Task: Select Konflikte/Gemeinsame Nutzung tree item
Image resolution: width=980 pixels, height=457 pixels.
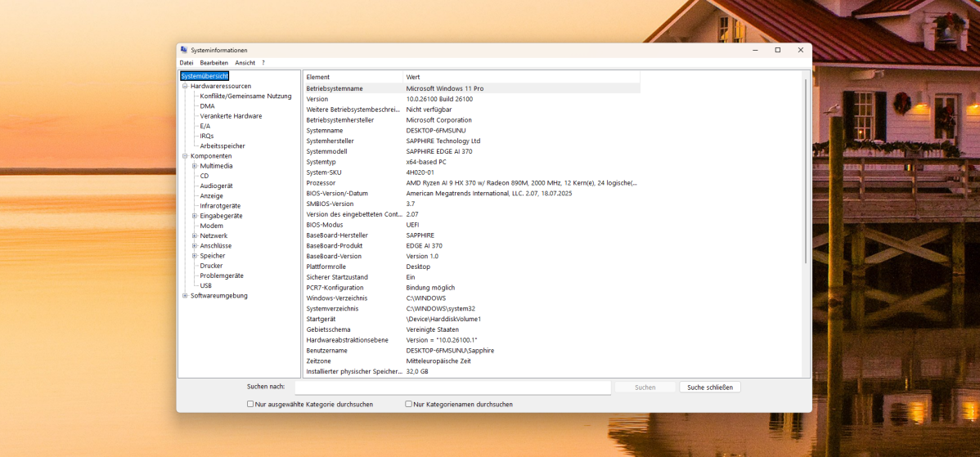Action: tap(245, 96)
